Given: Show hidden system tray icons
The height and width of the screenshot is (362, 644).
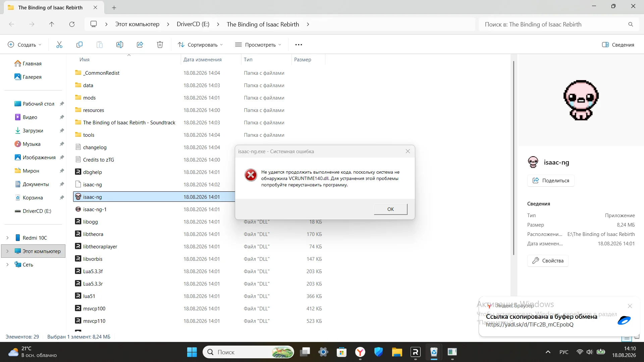Looking at the screenshot, I should (548, 352).
